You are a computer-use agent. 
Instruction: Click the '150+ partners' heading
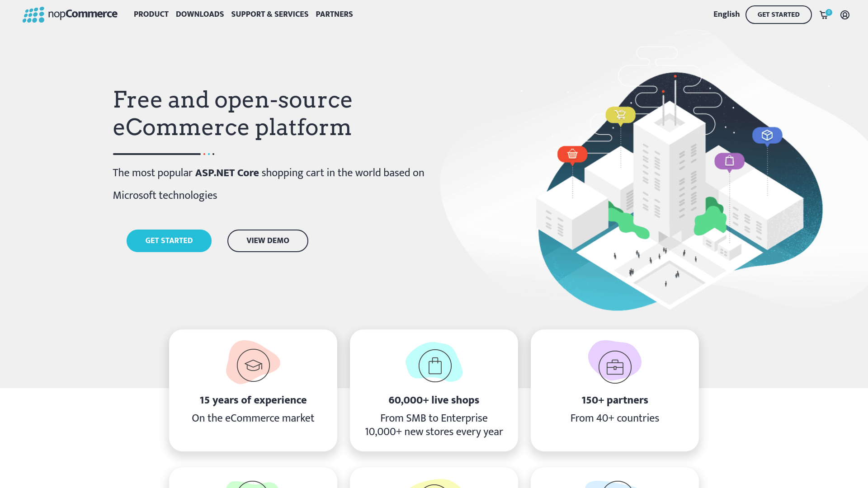[x=615, y=400]
